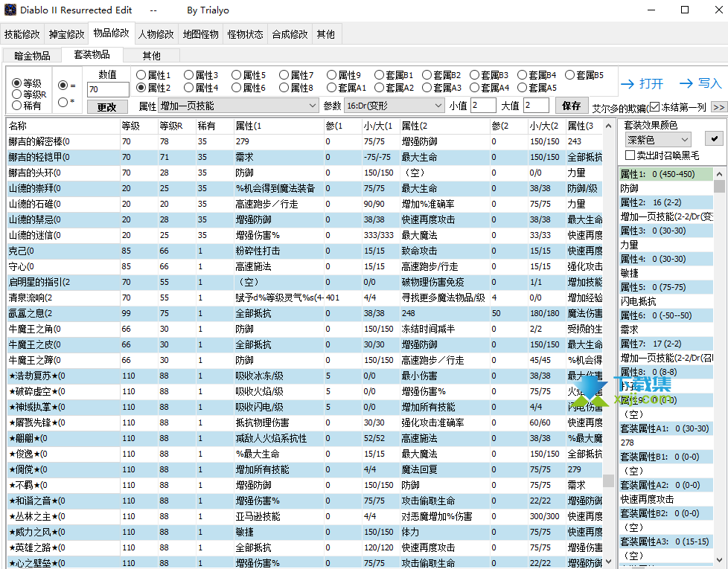Switch to the 掉宝修改 tab
Image resolution: width=728 pixels, height=569 pixels.
[67, 34]
